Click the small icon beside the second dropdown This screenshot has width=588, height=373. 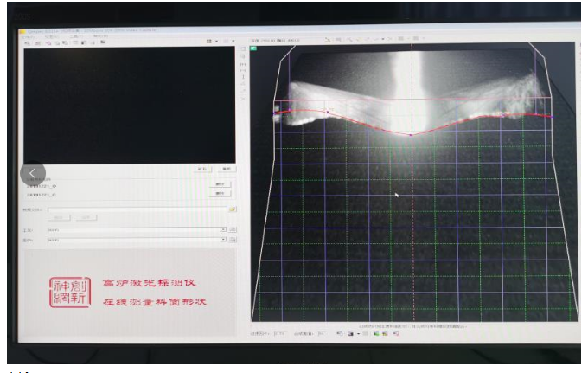233,241
